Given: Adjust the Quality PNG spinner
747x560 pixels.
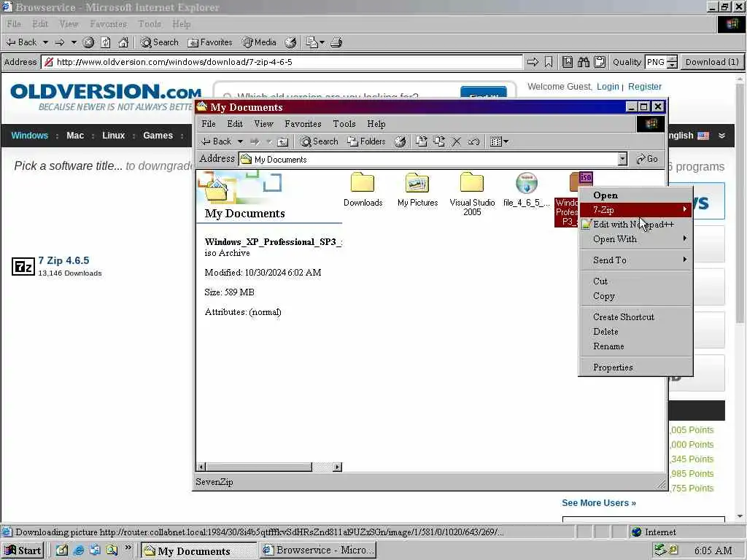Looking at the screenshot, I should 672,62.
